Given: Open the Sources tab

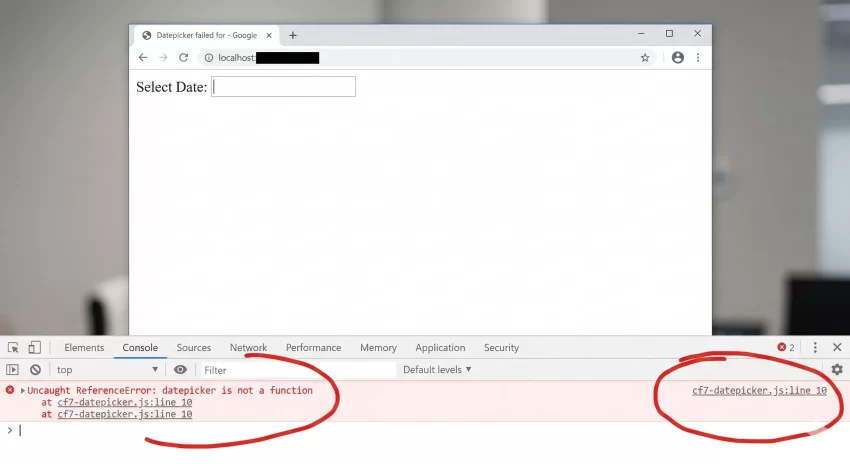Looking at the screenshot, I should click(194, 347).
